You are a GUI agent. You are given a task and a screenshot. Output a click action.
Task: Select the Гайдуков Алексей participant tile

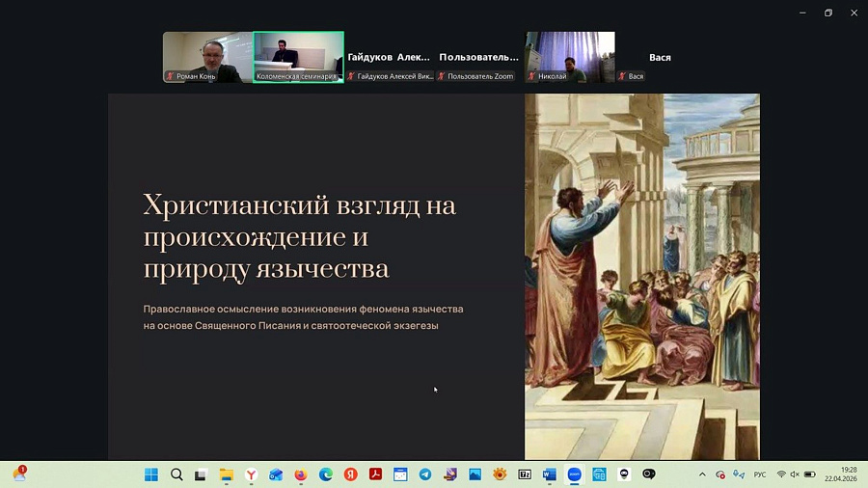389,57
